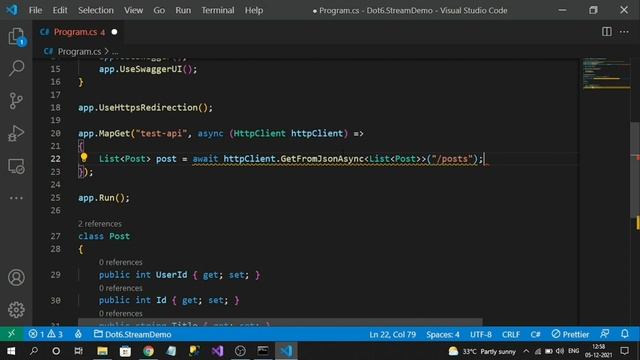The height and width of the screenshot is (360, 640).
Task: Click Ln 22, Col 79 go-to-line indicator
Action: click(x=393, y=334)
